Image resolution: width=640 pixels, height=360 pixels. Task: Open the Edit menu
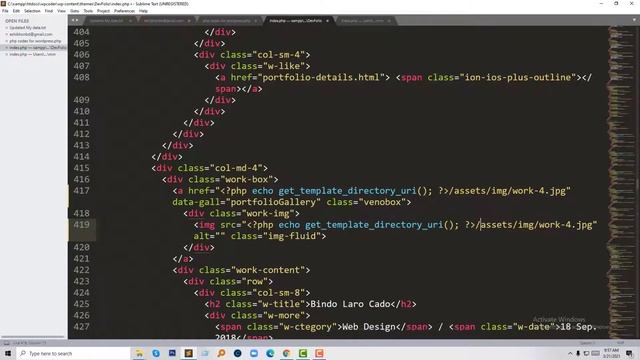point(16,11)
